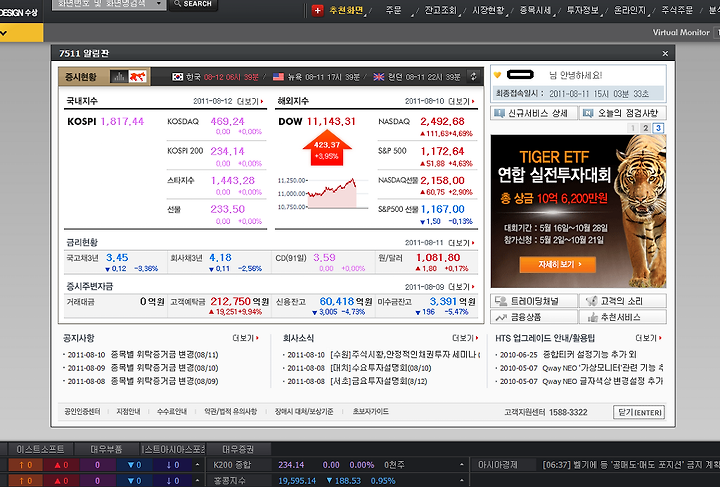Image resolution: width=720 pixels, height=487 pixels.
Task: Open the 주문 menu
Action: pyautogui.click(x=394, y=10)
